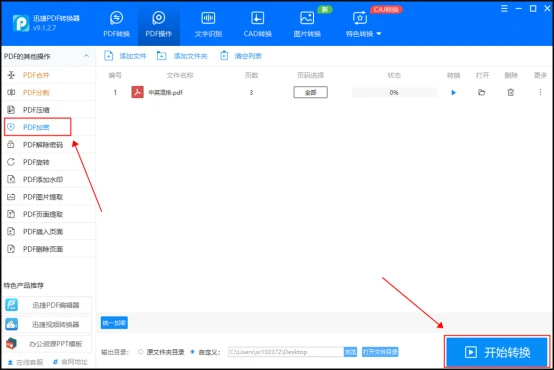This screenshot has width=554, height=370.
Task: Click the 统一加密 button
Action: coord(114,323)
